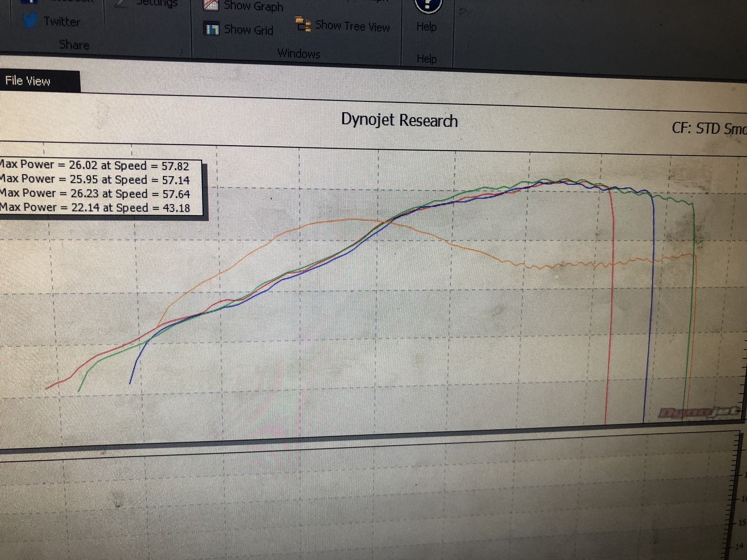Click the Show Grid table icon
The width and height of the screenshot is (747, 560).
(211, 29)
